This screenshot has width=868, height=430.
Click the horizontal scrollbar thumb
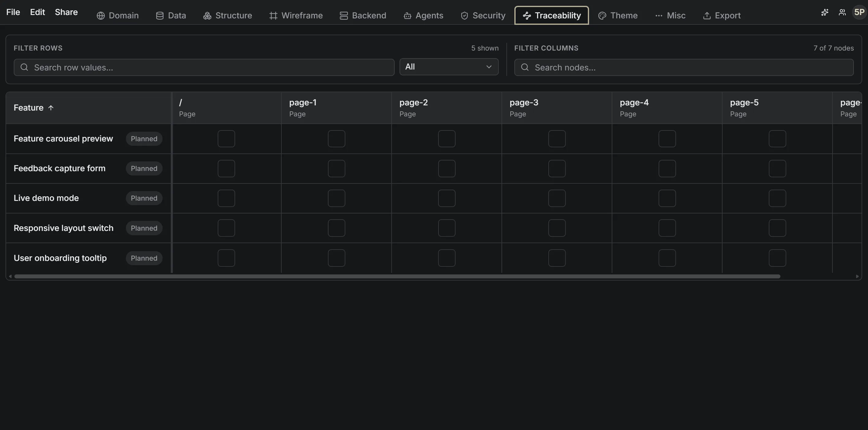pyautogui.click(x=397, y=277)
